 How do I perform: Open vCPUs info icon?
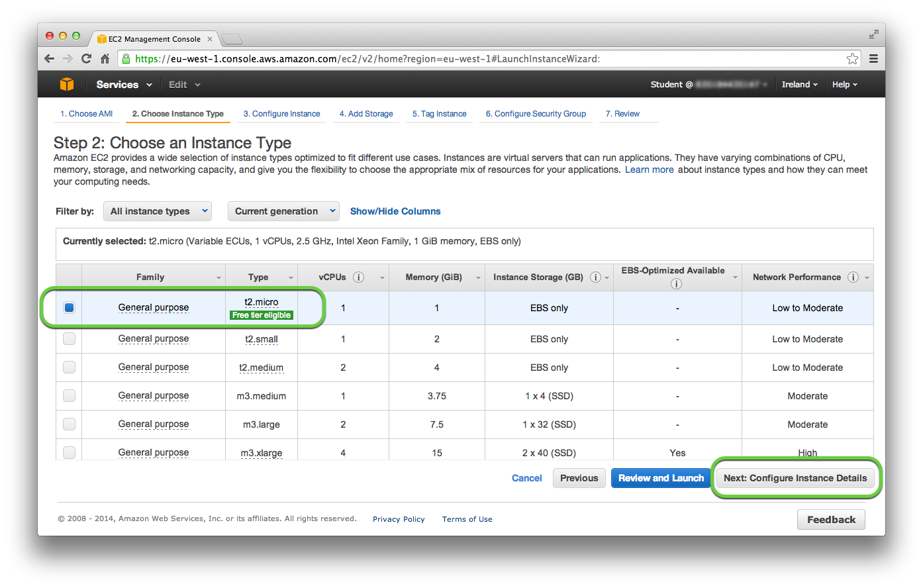coord(358,277)
